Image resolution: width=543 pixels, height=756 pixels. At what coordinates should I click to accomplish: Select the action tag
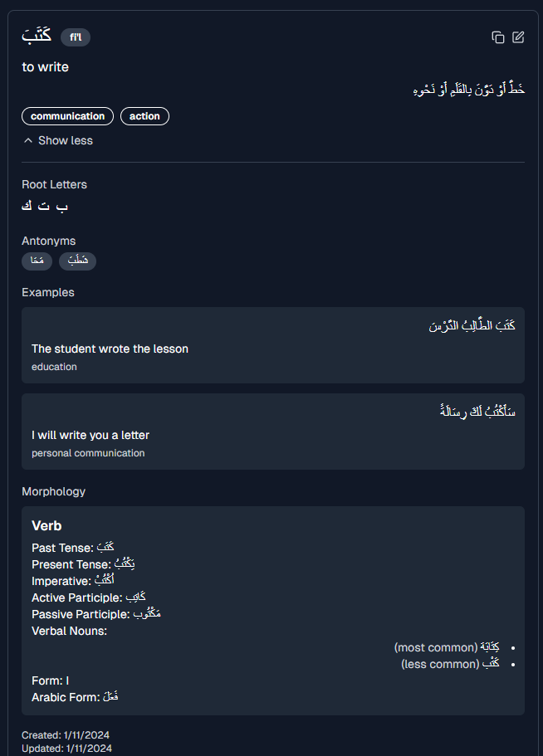coord(144,116)
